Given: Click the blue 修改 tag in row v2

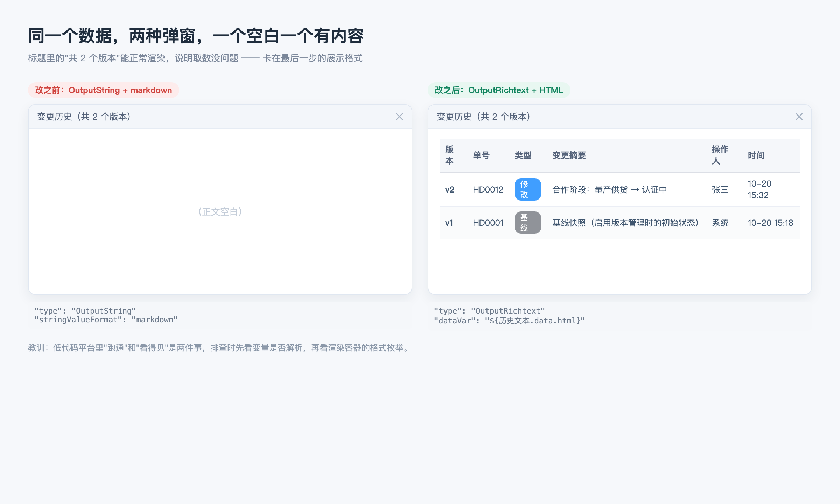Looking at the screenshot, I should [x=528, y=189].
